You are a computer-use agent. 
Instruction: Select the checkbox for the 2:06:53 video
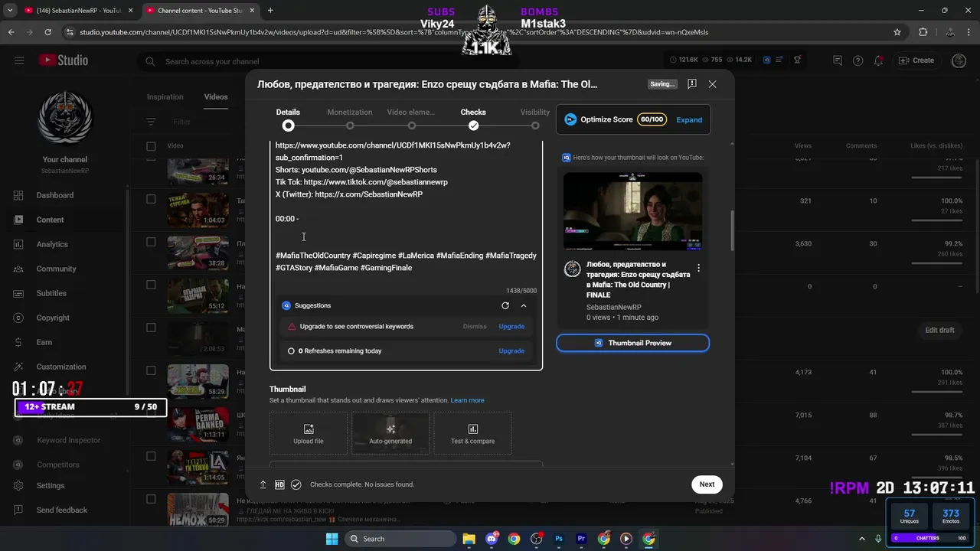tap(151, 328)
